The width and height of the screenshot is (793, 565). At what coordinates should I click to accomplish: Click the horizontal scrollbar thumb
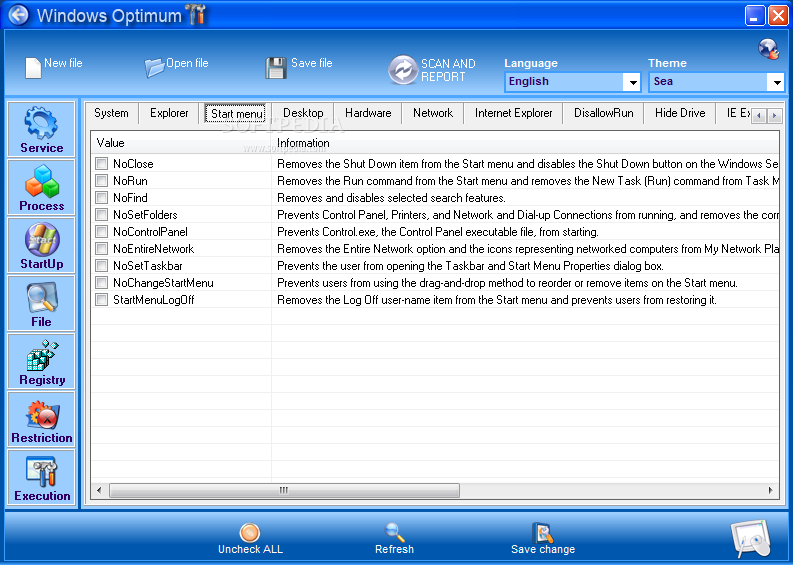[284, 490]
